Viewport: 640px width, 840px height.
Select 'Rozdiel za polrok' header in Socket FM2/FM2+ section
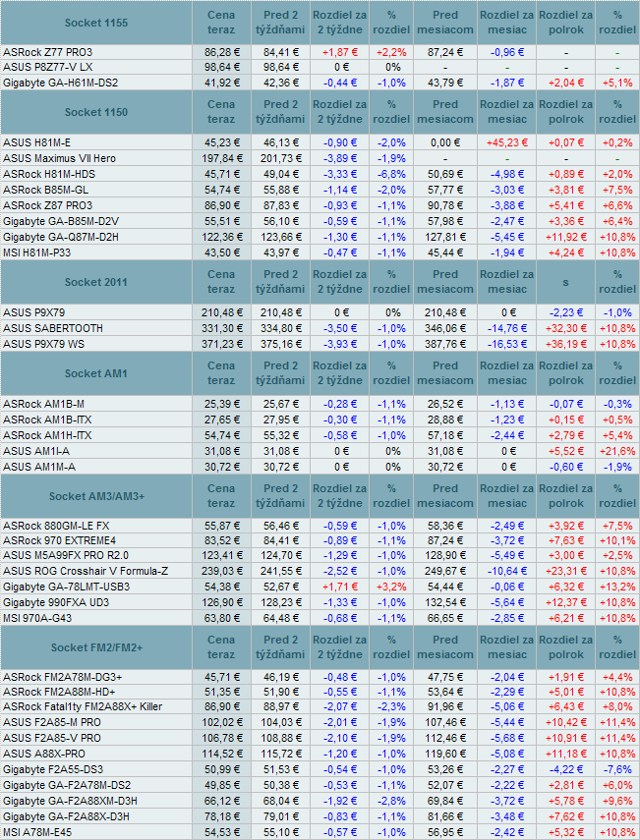pos(566,647)
